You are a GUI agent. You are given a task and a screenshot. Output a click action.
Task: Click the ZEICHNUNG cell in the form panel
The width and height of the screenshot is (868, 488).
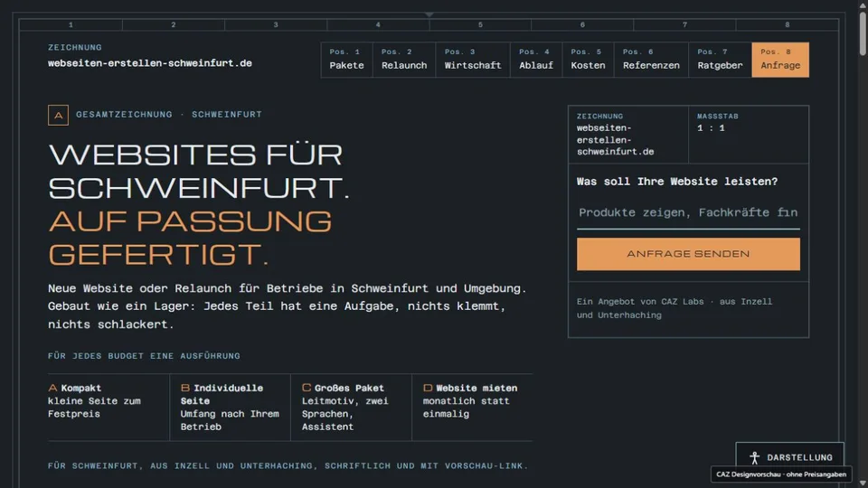(628, 135)
